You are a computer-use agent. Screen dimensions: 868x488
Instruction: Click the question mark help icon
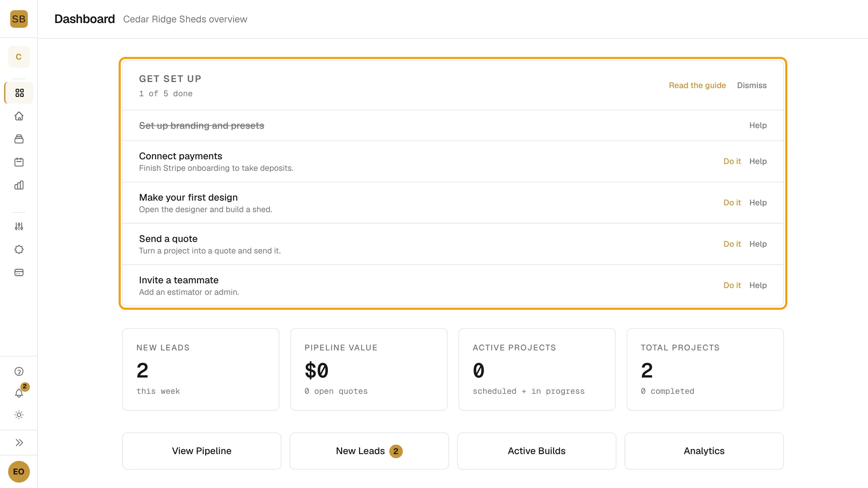19,371
